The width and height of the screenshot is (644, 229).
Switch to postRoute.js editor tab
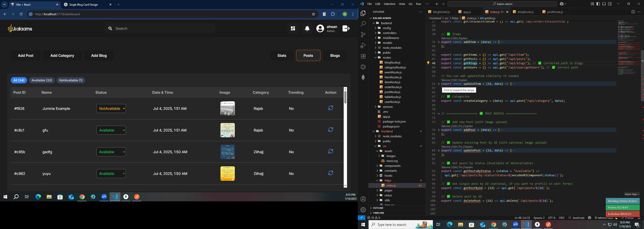tap(555, 12)
